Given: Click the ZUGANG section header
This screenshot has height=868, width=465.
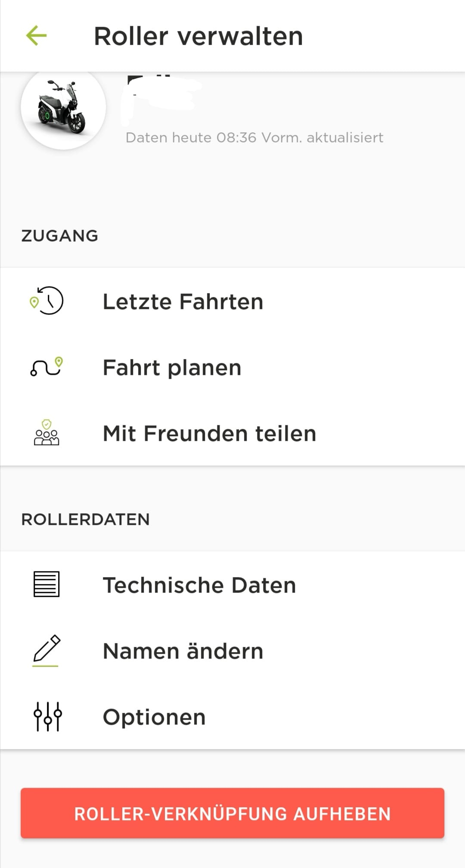Looking at the screenshot, I should pyautogui.click(x=60, y=236).
